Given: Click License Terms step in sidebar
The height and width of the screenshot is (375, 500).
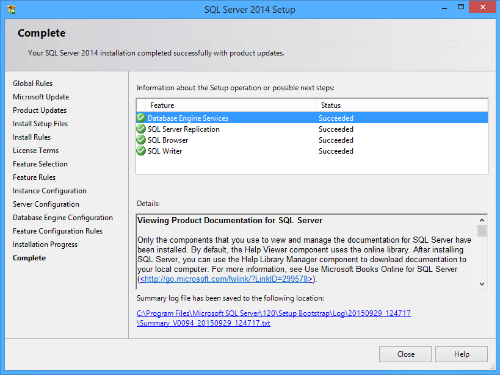Looking at the screenshot, I should pyautogui.click(x=36, y=151).
